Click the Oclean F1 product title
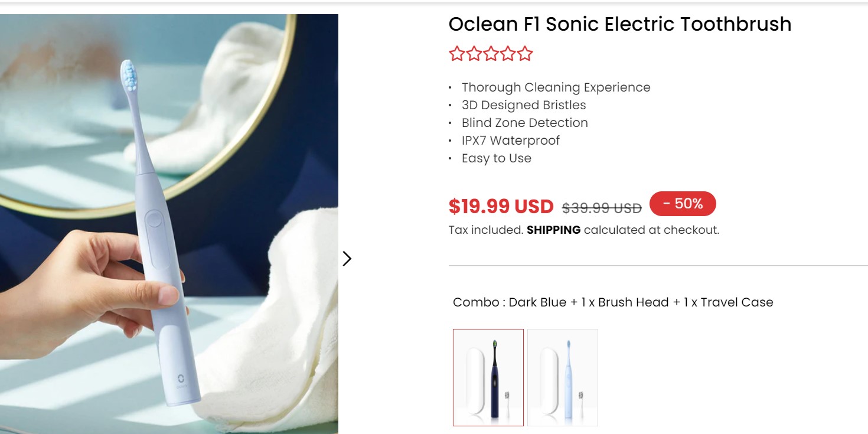 (620, 24)
